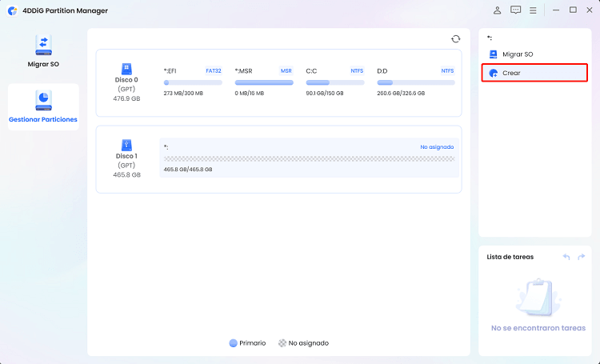Select the *:EFI partition usage bar
The height and width of the screenshot is (364, 600).
point(193,82)
